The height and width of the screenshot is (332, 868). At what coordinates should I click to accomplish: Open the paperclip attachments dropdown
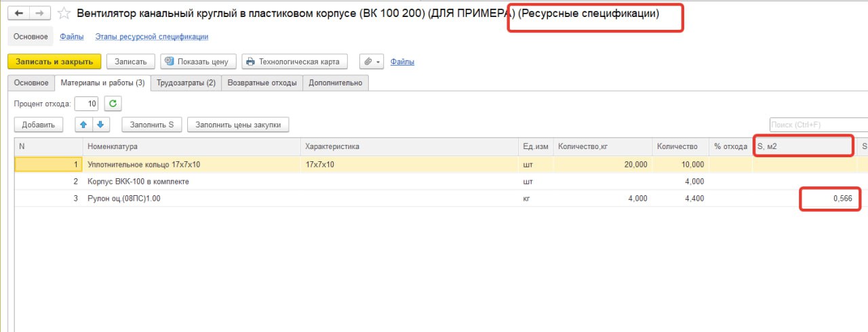371,62
